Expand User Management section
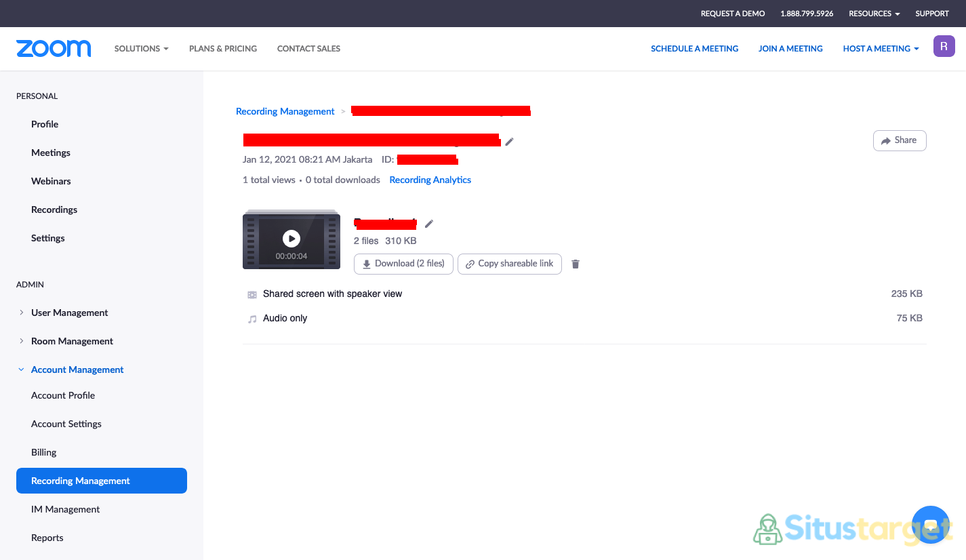Viewport: 966px width, 560px height. click(x=69, y=313)
